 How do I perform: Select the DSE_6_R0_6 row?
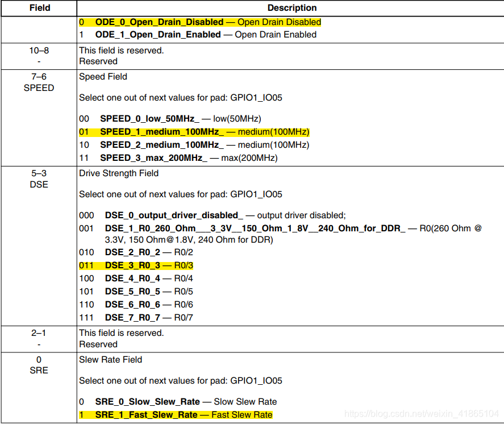(136, 305)
